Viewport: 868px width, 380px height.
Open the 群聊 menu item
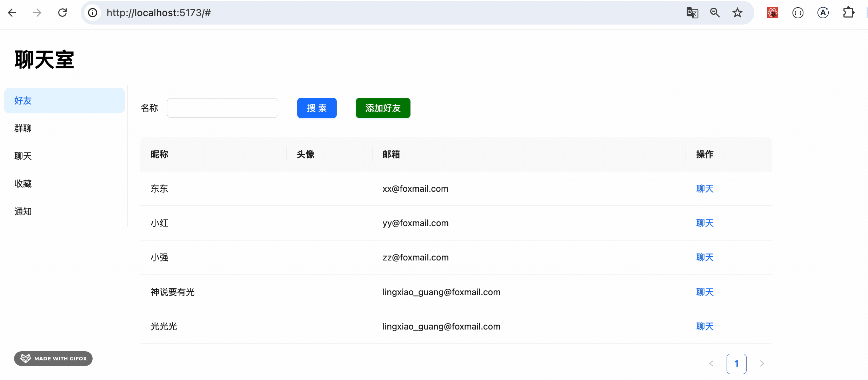23,128
